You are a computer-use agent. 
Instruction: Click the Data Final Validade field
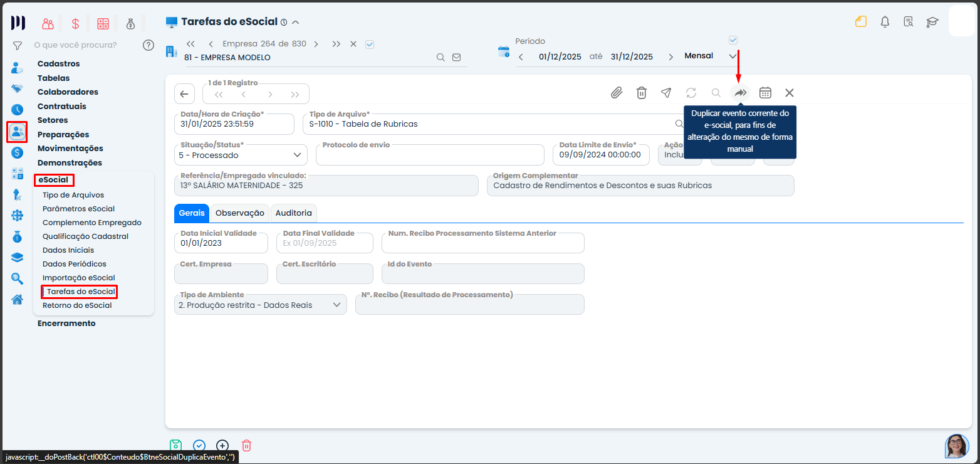point(325,243)
